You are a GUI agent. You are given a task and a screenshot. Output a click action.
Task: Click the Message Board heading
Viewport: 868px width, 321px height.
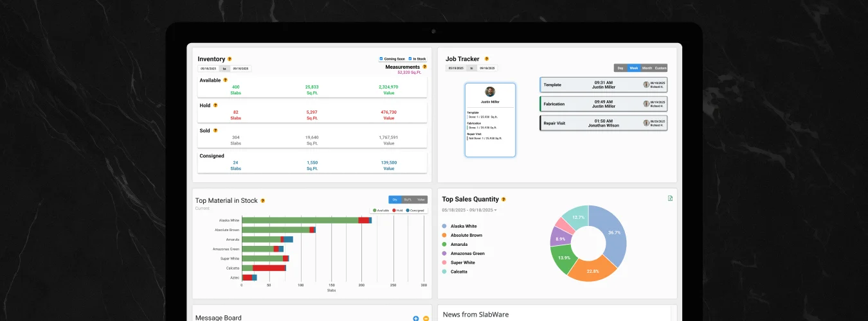(x=219, y=318)
